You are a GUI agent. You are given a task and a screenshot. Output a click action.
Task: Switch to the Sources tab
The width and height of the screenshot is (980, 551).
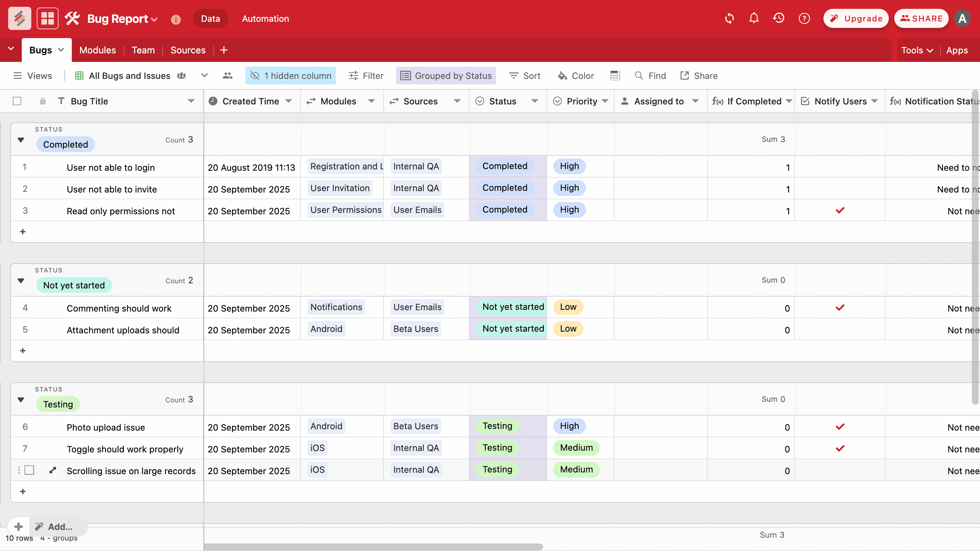click(188, 50)
